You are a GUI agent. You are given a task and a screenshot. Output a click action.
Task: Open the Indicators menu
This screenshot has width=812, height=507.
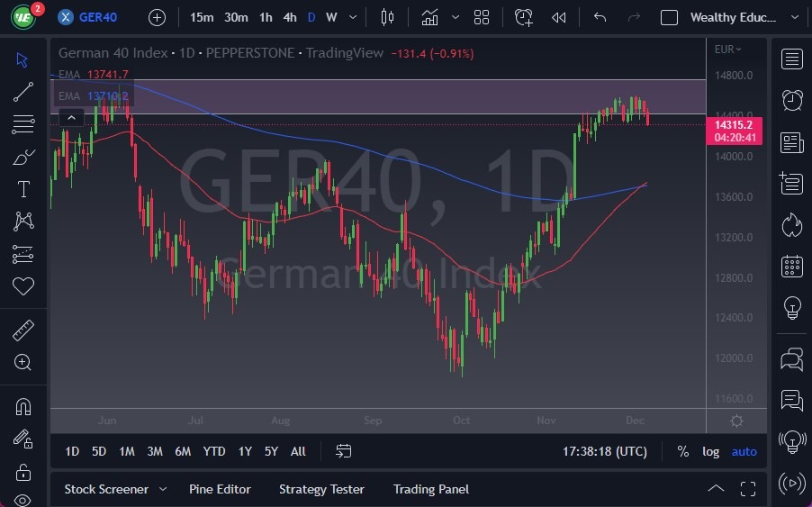point(429,18)
